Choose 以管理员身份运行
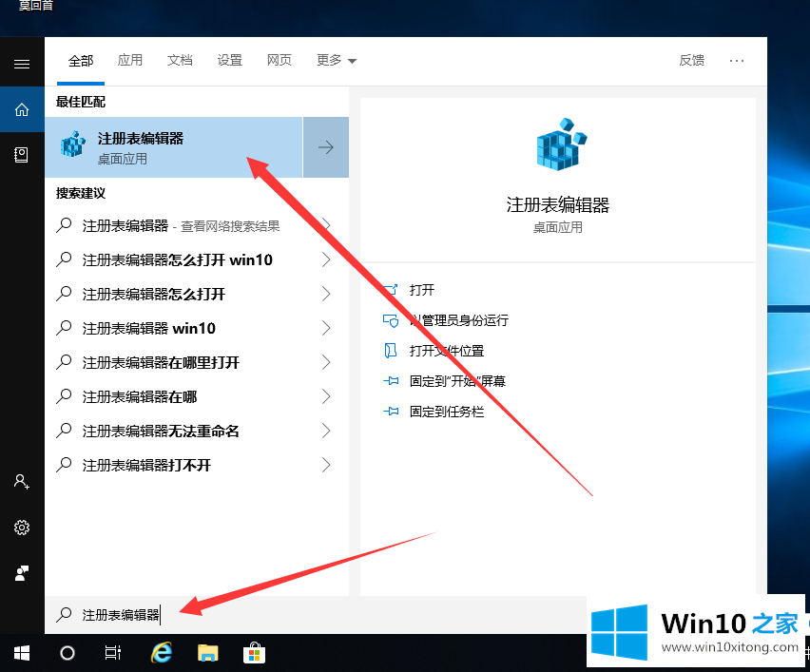The width and height of the screenshot is (810, 672). (x=459, y=320)
